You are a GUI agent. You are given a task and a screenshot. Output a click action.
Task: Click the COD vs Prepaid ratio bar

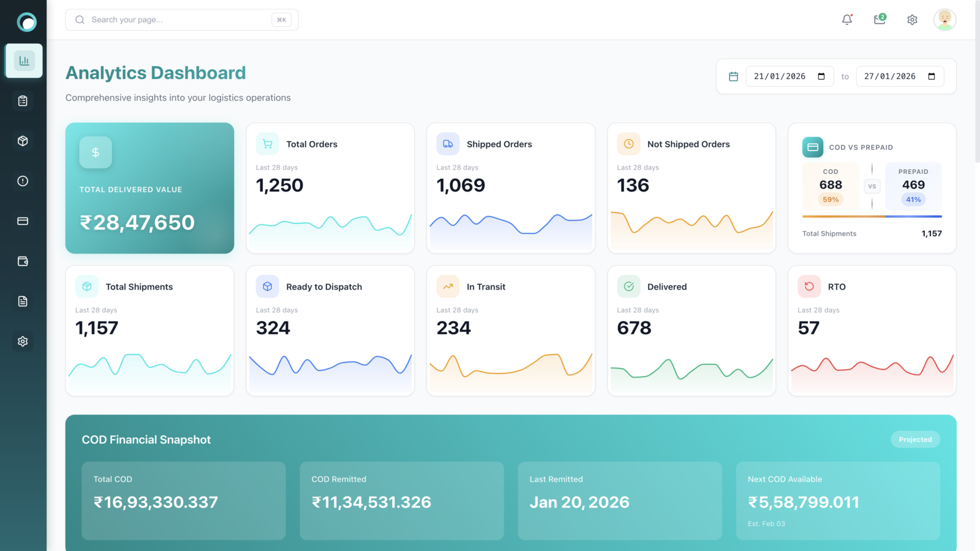pos(872,216)
